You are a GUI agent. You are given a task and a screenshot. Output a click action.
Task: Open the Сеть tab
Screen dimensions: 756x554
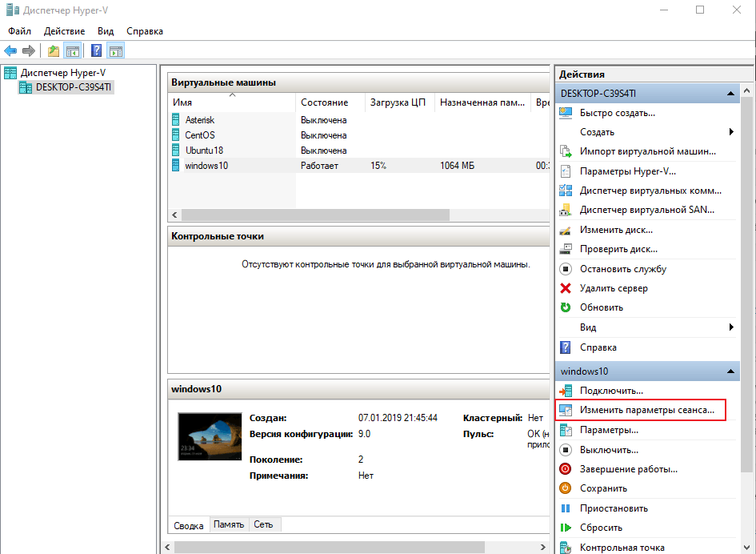pos(263,525)
